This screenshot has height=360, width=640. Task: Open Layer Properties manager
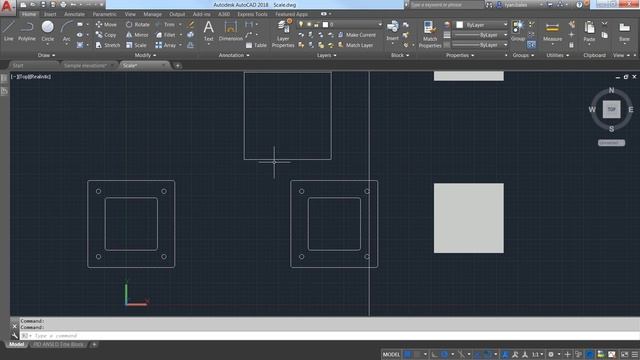(x=283, y=33)
